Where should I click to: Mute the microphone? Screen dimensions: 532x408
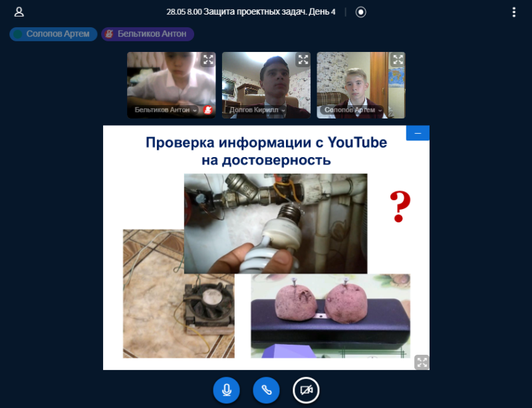click(x=226, y=390)
